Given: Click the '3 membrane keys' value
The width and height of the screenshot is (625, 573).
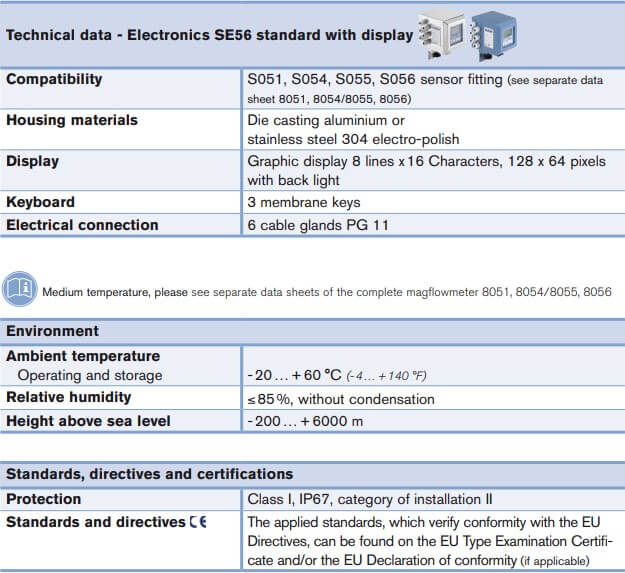Looking at the screenshot, I should point(304,202).
